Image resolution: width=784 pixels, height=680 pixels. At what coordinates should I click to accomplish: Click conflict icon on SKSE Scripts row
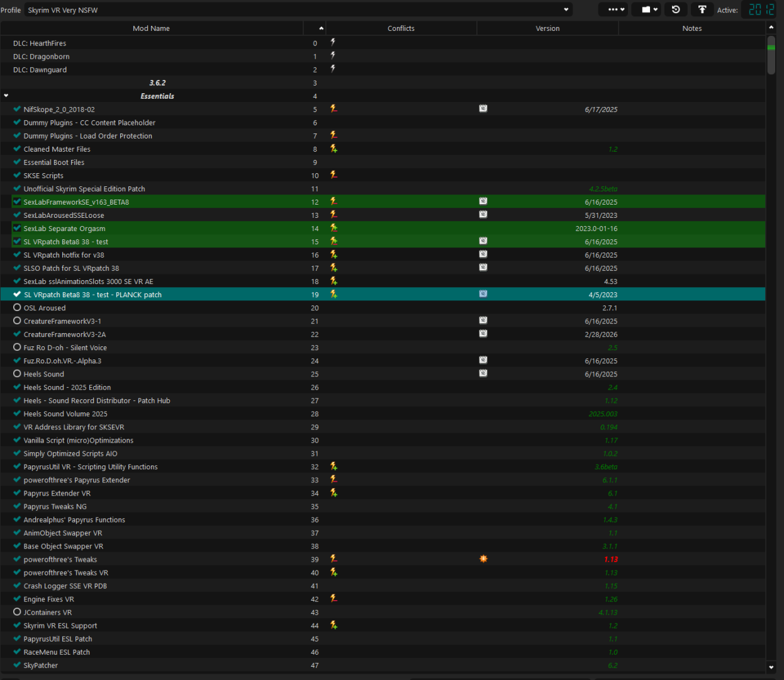coord(333,175)
